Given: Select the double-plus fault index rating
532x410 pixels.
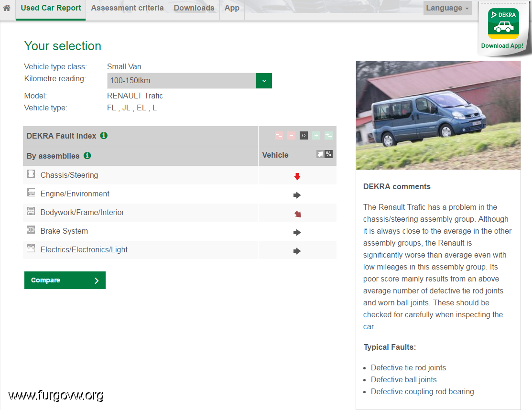Looking at the screenshot, I should tap(328, 136).
